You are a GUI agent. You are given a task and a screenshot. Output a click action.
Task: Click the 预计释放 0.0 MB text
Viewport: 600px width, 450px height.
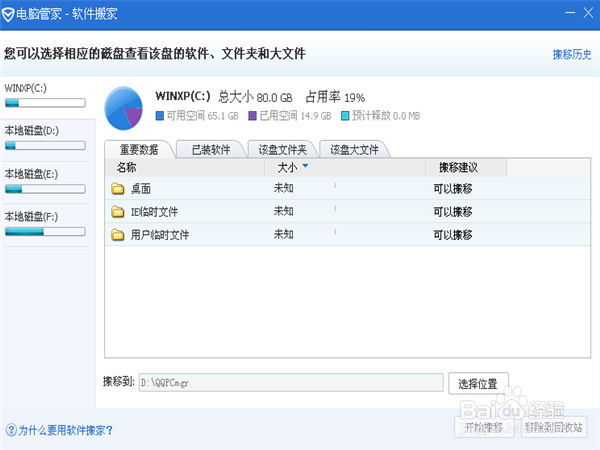point(386,116)
